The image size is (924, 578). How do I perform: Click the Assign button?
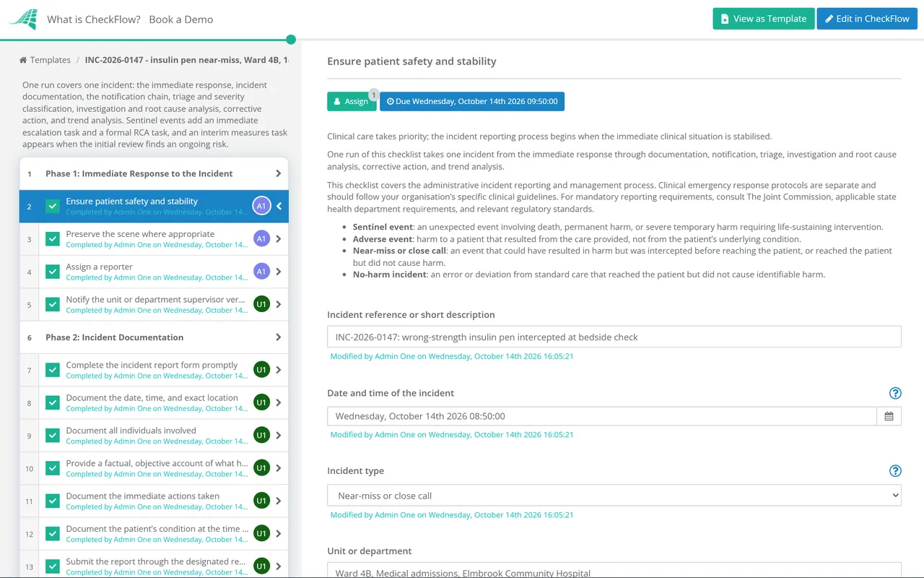(x=352, y=101)
